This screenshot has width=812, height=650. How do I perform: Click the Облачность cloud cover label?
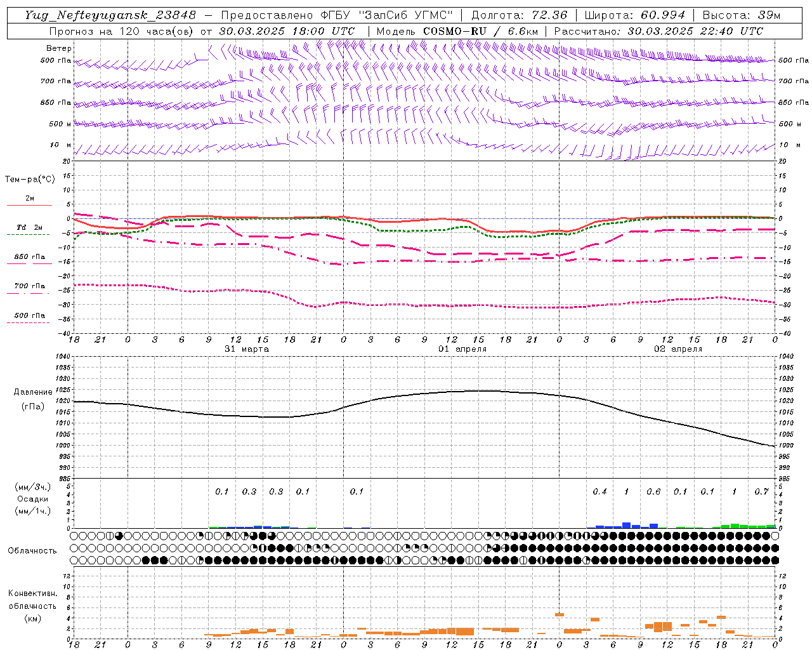[32, 551]
